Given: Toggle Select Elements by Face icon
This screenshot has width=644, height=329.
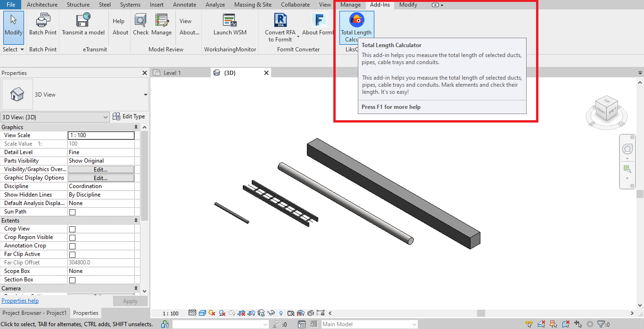Looking at the screenshot, I should click(566, 324).
